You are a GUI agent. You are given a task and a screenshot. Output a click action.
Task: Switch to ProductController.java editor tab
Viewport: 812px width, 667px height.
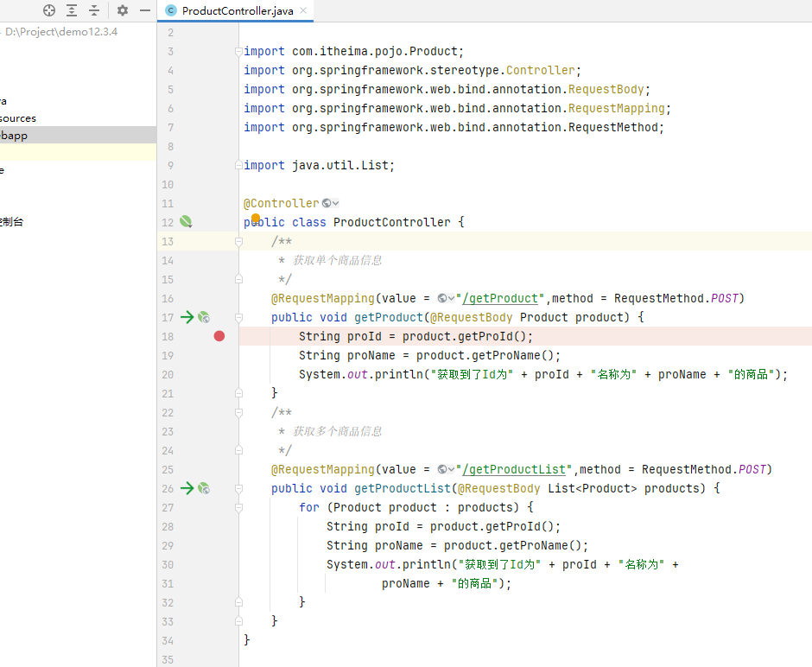tap(237, 11)
